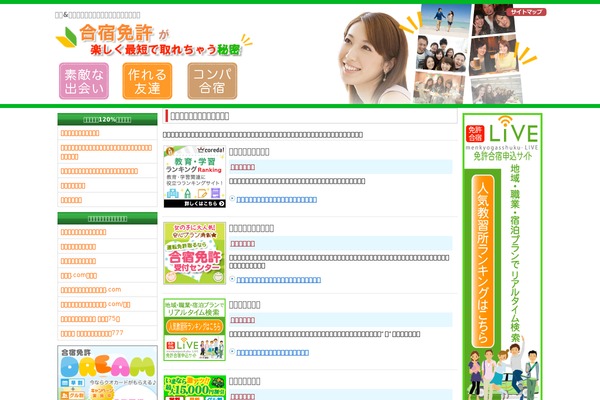This screenshot has width=600, height=400.
Task: Open the pink 素敵な出会い button
Action: (84, 81)
